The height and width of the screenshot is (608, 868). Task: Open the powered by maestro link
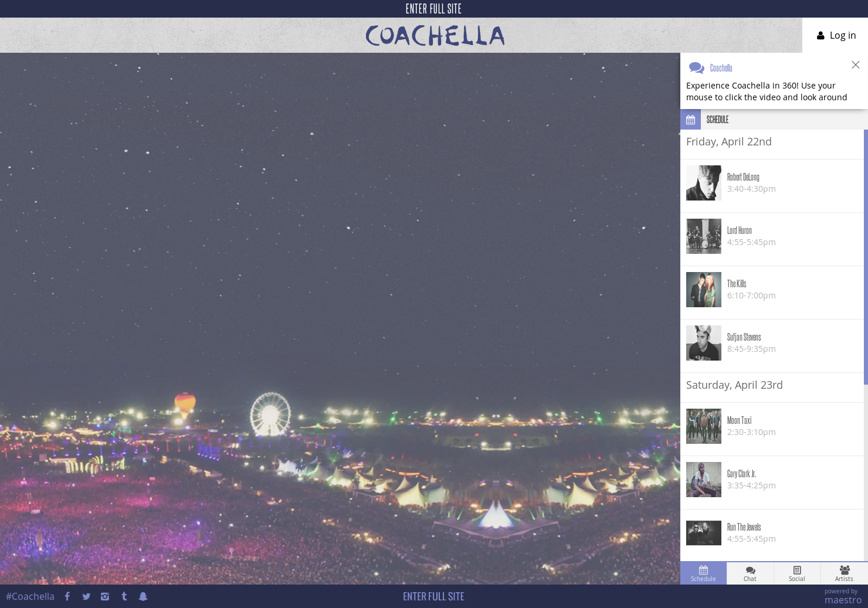coord(842,596)
